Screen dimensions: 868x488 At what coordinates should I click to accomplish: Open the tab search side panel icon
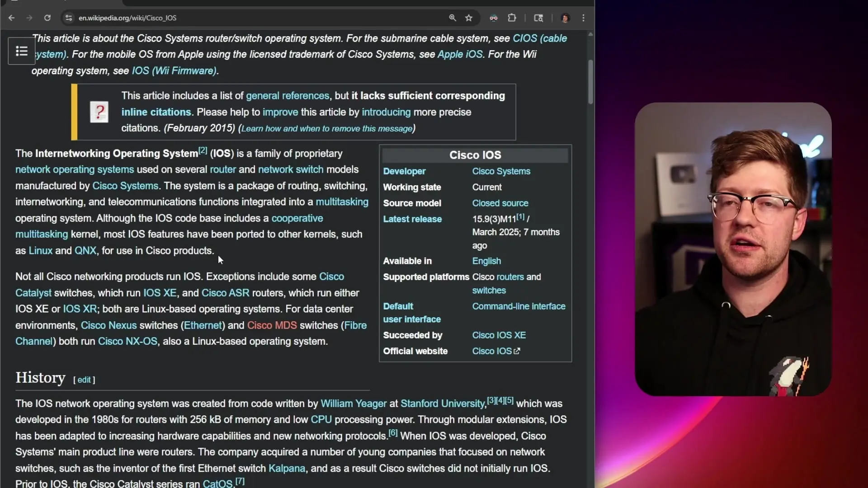[x=538, y=18]
